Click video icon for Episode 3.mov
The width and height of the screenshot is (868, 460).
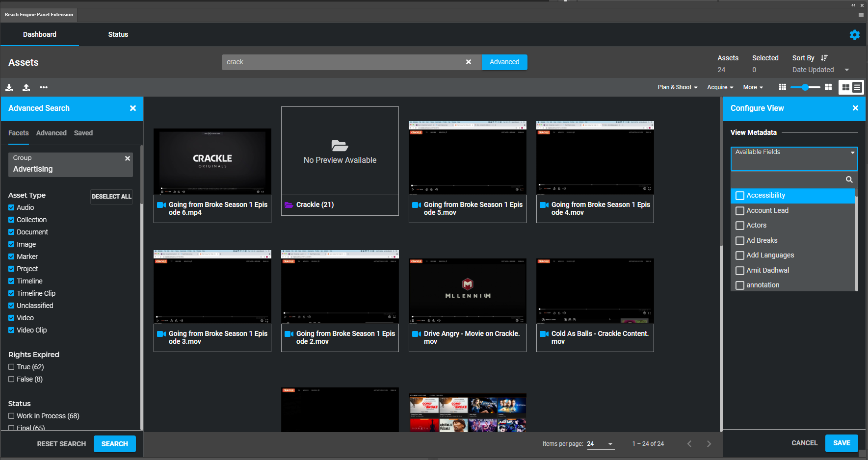[161, 334]
